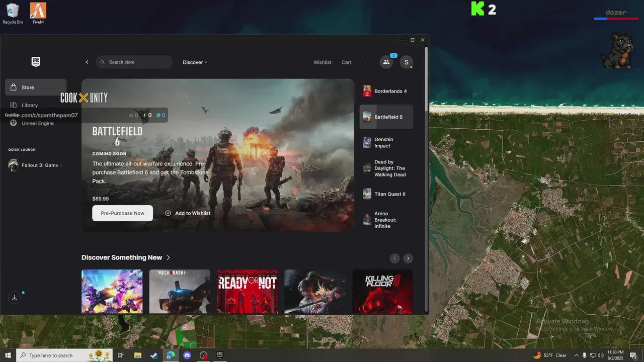Screen dimensions: 644x362
Task: Open FiveM desktop icon
Action: (38, 14)
